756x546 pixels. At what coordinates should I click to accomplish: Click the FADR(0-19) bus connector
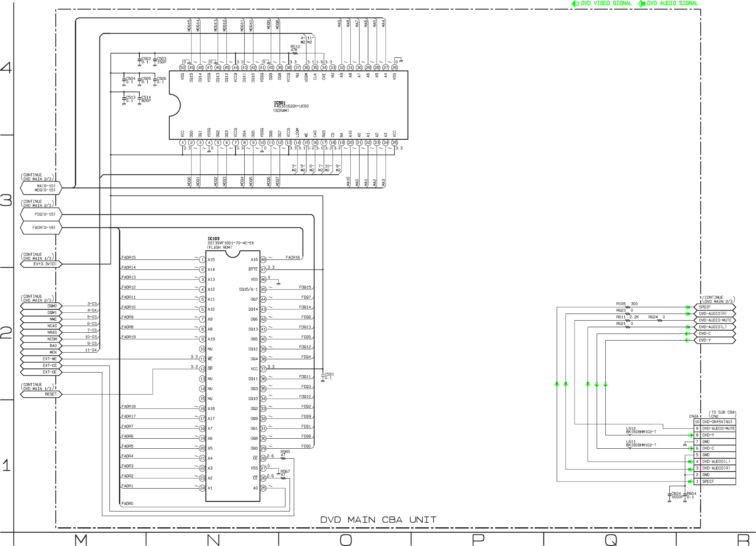click(x=41, y=227)
